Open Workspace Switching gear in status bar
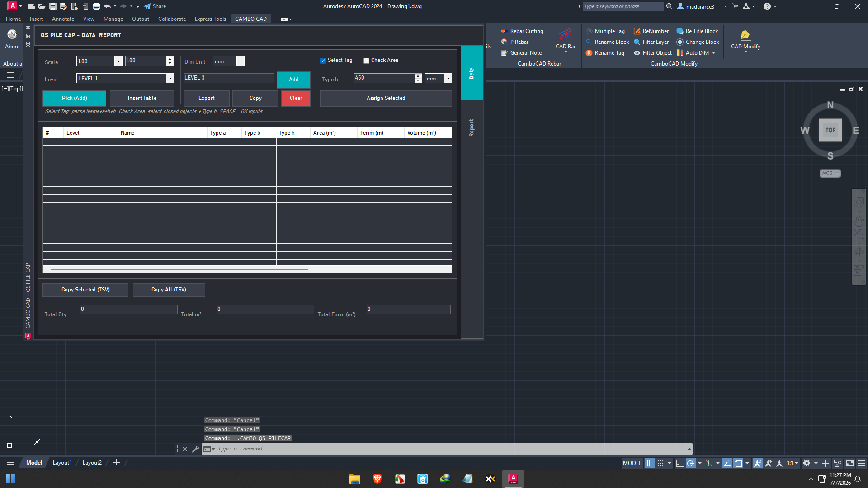The width and height of the screenshot is (868, 488). [x=807, y=463]
